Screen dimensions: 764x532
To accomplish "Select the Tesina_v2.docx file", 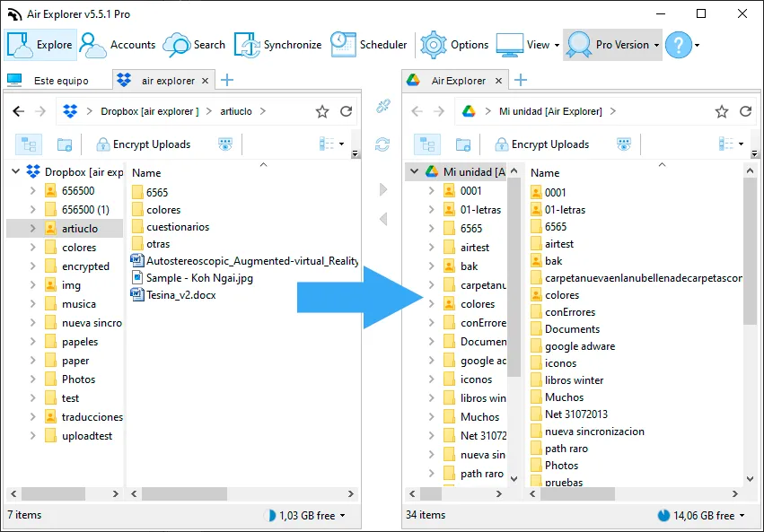I will coord(180,295).
